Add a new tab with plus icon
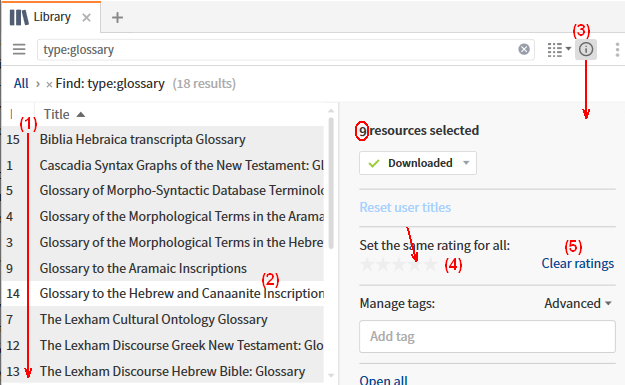 [x=117, y=18]
